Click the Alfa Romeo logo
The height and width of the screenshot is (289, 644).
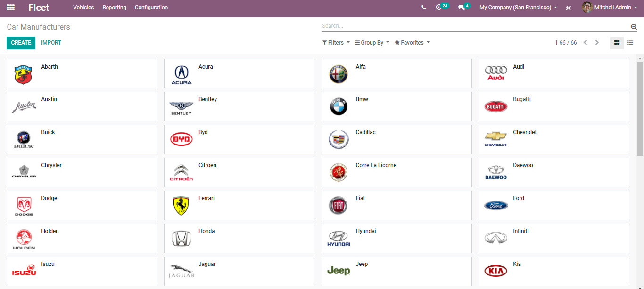click(338, 74)
